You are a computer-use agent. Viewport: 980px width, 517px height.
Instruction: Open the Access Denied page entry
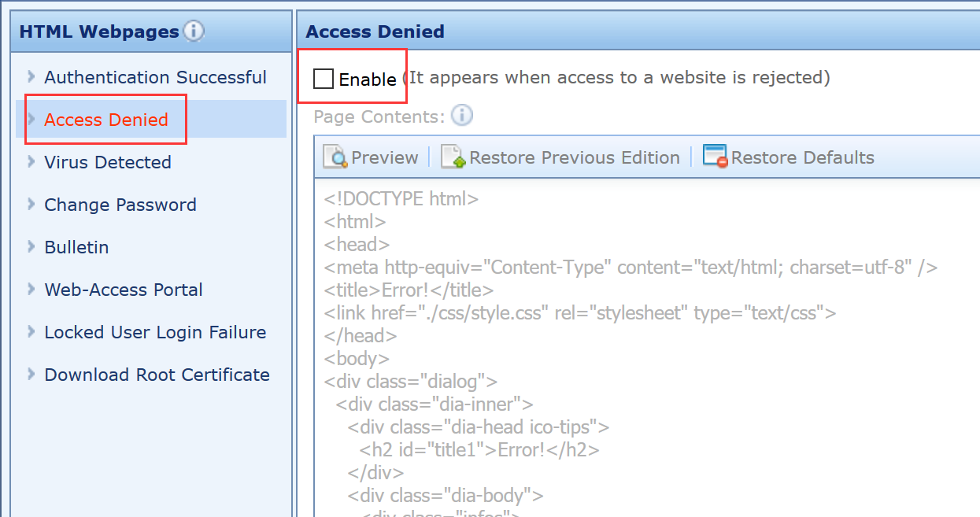click(106, 120)
